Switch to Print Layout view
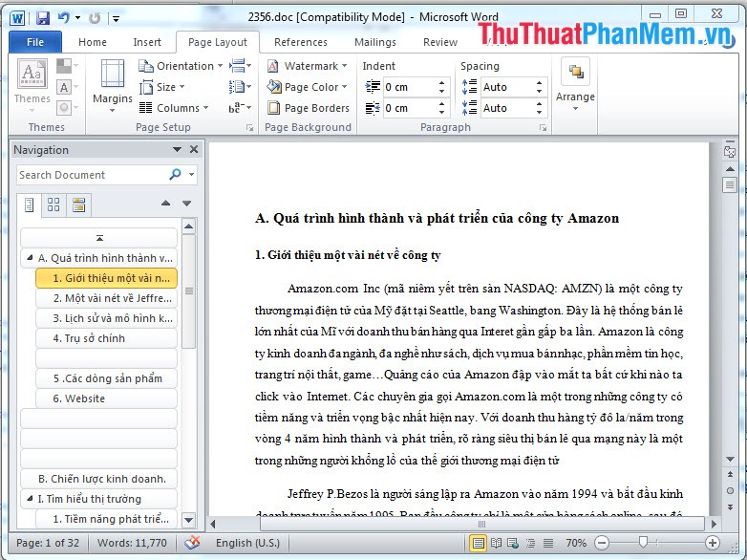 [478, 543]
